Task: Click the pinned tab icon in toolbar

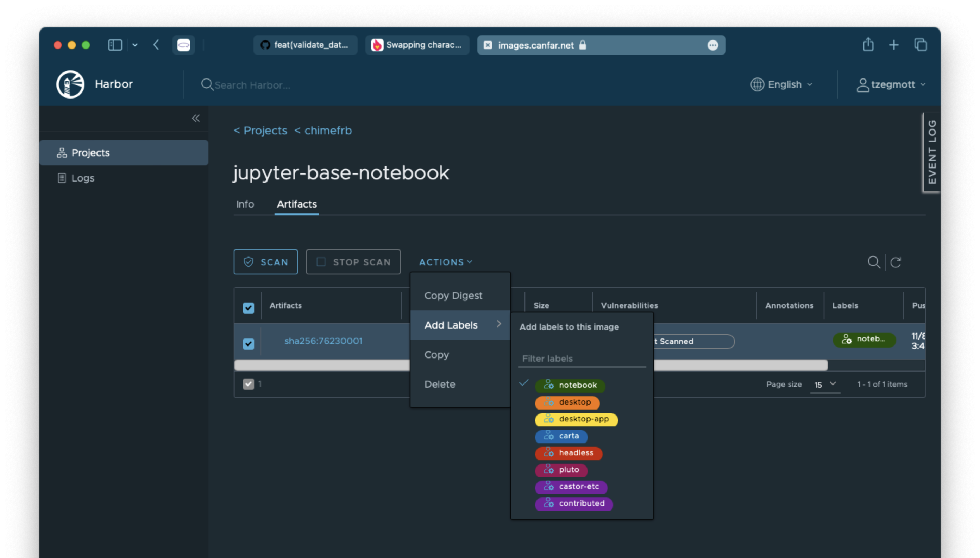Action: pyautogui.click(x=184, y=45)
